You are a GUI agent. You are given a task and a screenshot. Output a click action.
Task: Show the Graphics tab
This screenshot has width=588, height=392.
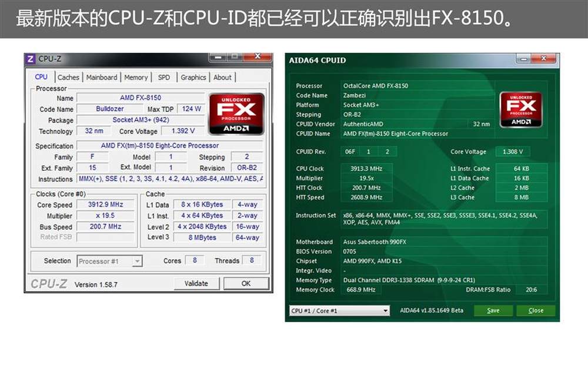[193, 78]
